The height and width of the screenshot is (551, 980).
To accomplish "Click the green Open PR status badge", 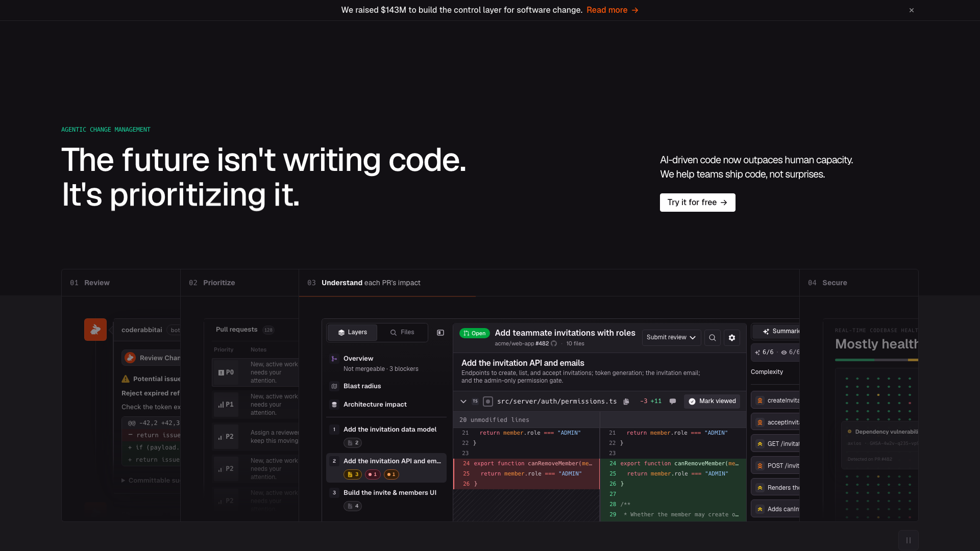I will pos(475,333).
